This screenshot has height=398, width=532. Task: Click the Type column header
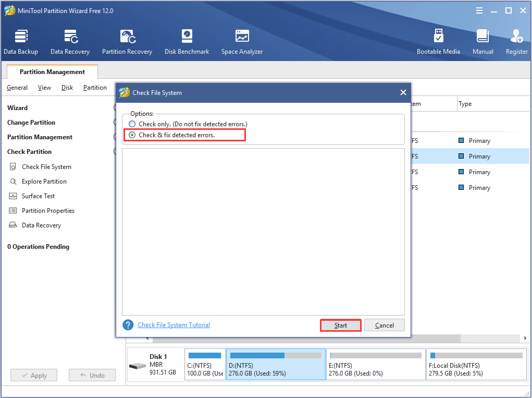tap(493, 104)
